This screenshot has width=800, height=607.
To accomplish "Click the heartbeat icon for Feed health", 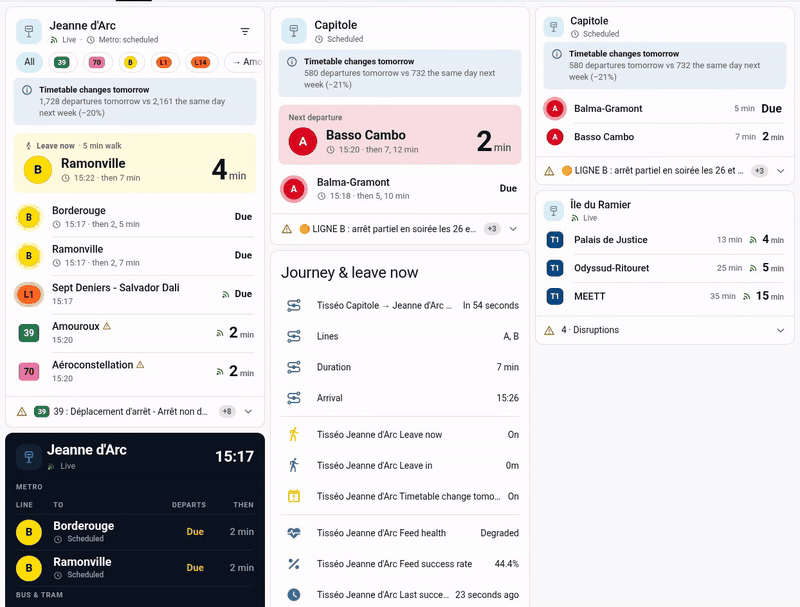I will tap(294, 533).
